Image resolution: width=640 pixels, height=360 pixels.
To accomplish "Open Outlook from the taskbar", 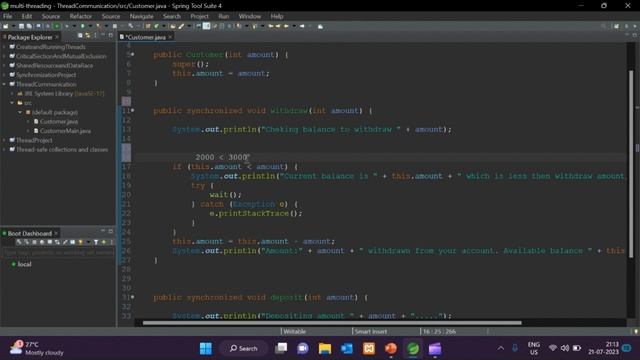I will pyautogui.click(x=347, y=349).
